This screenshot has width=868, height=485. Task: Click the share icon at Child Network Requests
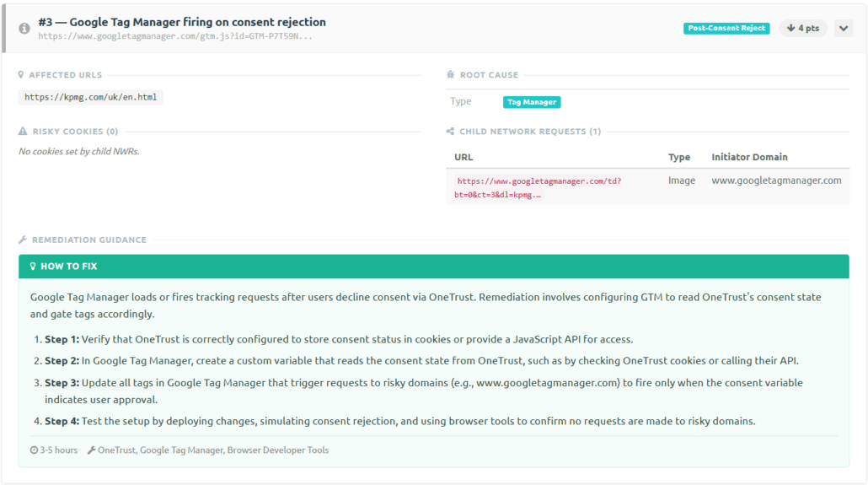[451, 132]
